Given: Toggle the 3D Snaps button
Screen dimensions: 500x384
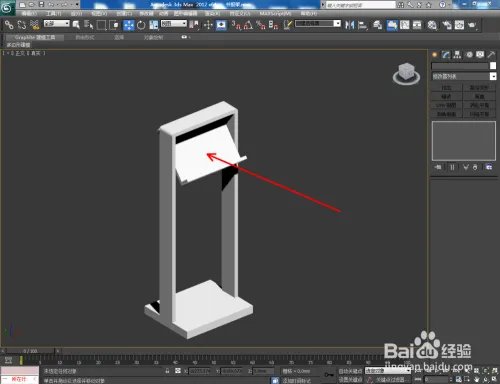Looking at the screenshot, I should coord(236,25).
